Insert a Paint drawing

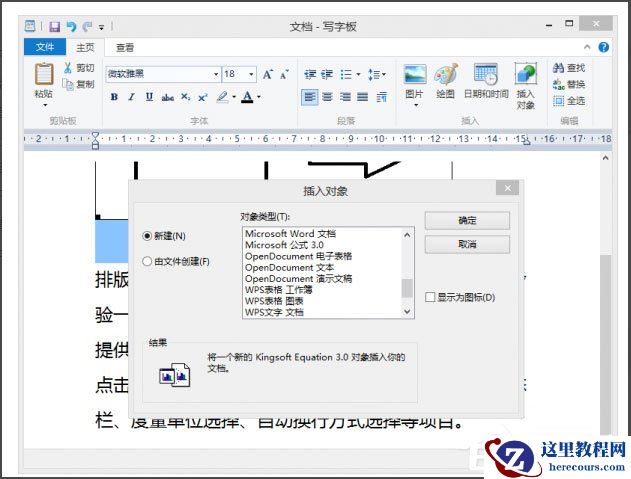pyautogui.click(x=445, y=74)
